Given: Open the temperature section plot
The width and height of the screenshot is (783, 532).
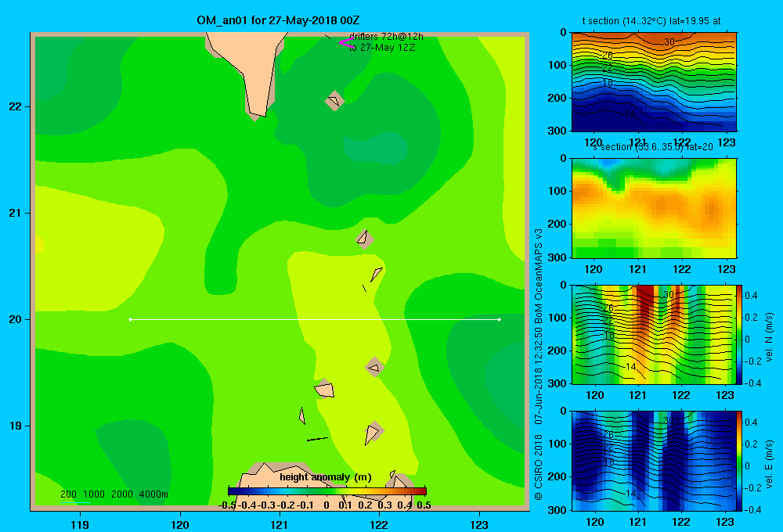Looking at the screenshot, I should click(654, 82).
